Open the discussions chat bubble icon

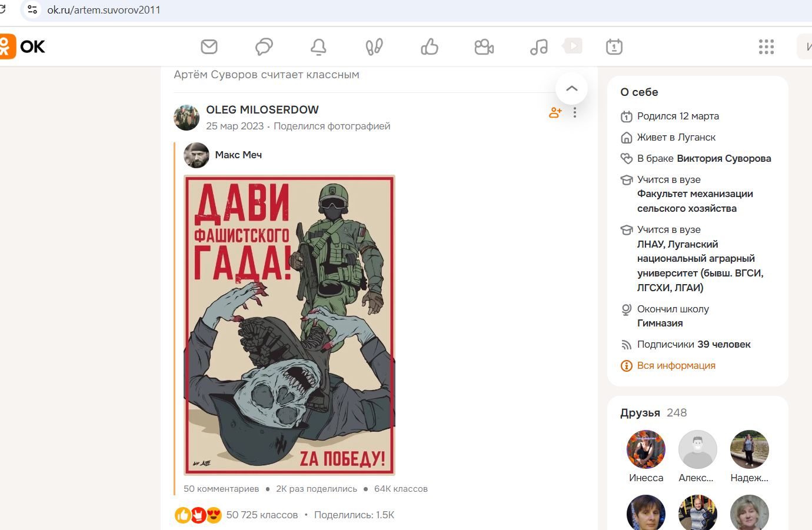[264, 46]
